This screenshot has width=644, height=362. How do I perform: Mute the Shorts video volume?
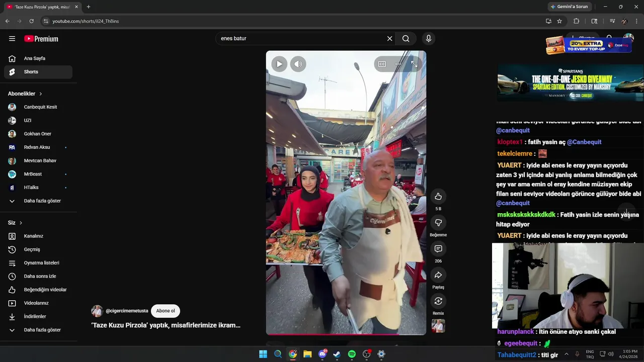298,64
